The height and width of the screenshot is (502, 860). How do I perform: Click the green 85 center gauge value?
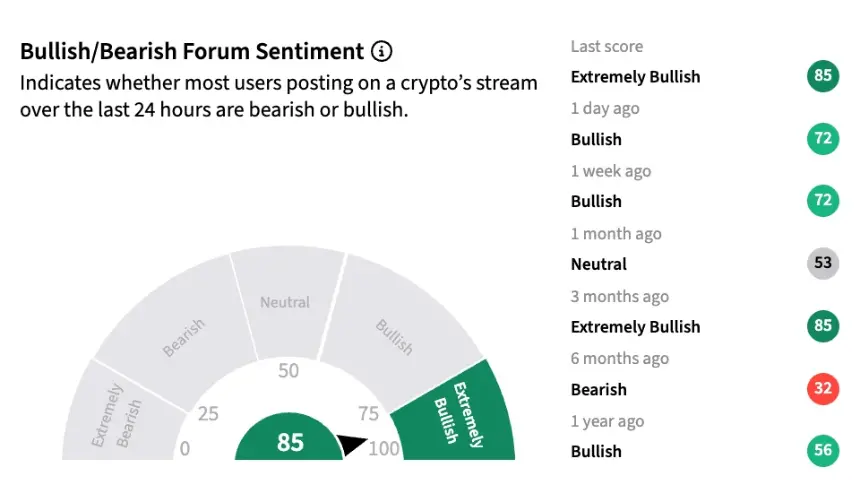pyautogui.click(x=290, y=442)
